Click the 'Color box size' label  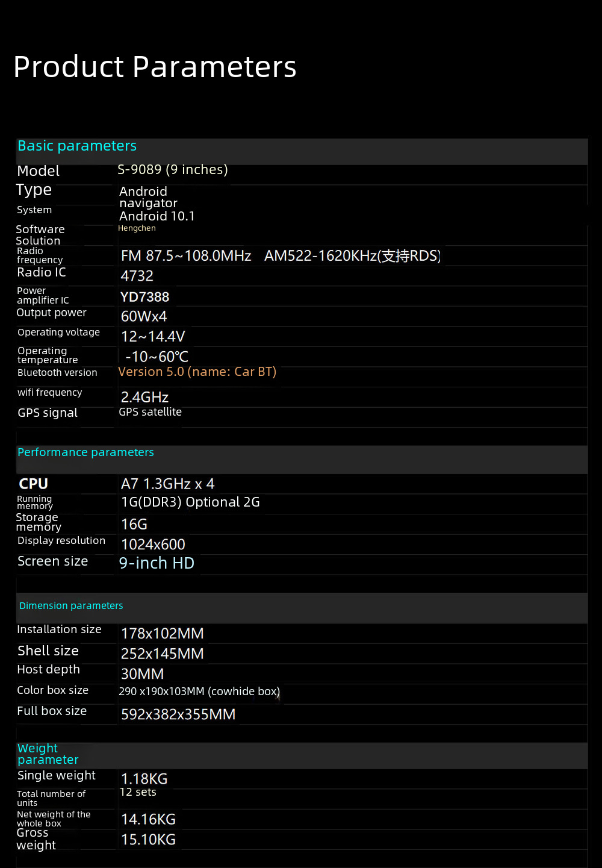(53, 690)
